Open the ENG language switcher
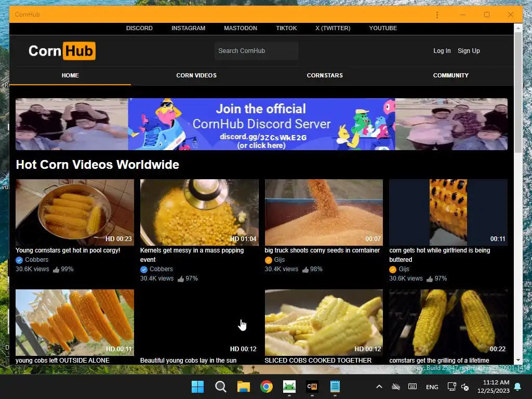This screenshot has height=399, width=532. [432, 387]
